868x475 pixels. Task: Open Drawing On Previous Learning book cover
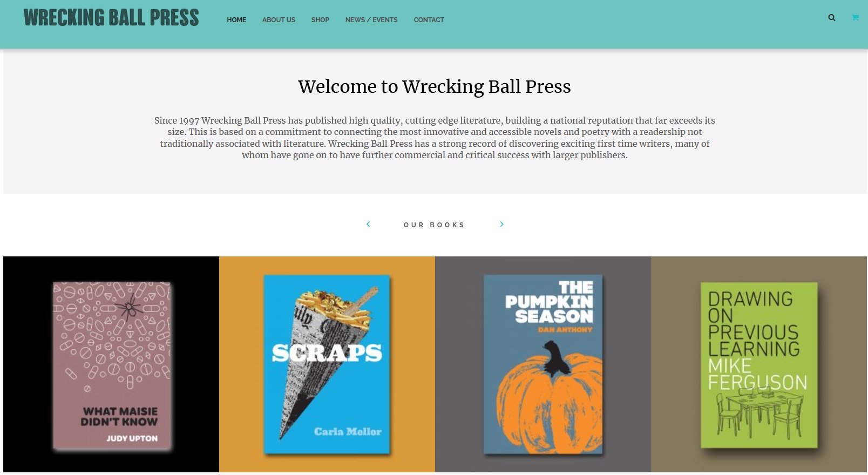pos(759,365)
